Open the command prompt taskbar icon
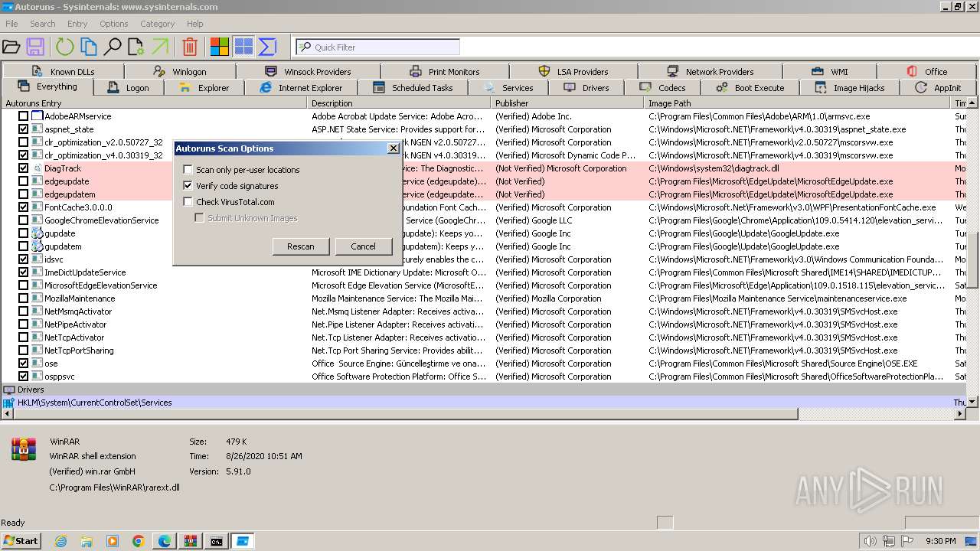 click(x=217, y=541)
